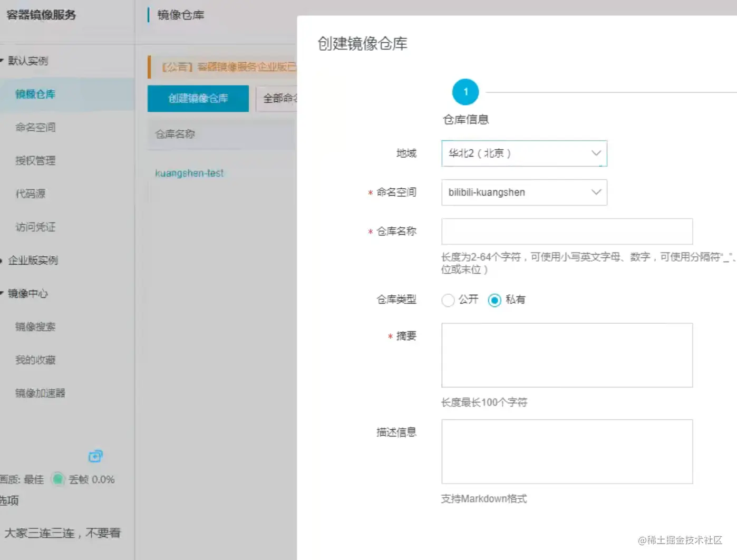Open the 命名空间 bilibili-kuangshen dropdown
Screen dimensions: 737x560
click(524, 192)
